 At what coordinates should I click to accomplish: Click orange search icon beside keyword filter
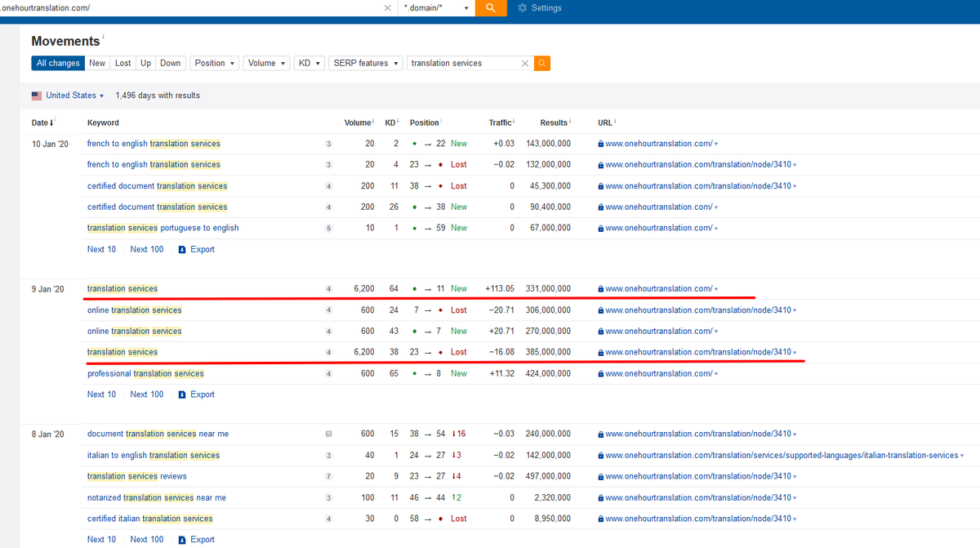tap(542, 63)
